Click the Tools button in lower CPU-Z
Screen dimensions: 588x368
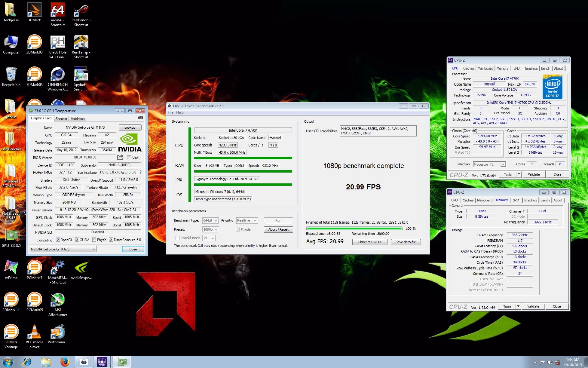(507, 306)
